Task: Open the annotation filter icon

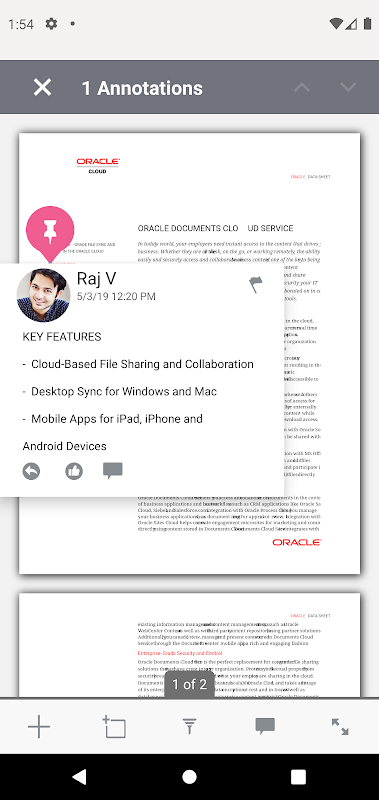Action: tap(189, 726)
